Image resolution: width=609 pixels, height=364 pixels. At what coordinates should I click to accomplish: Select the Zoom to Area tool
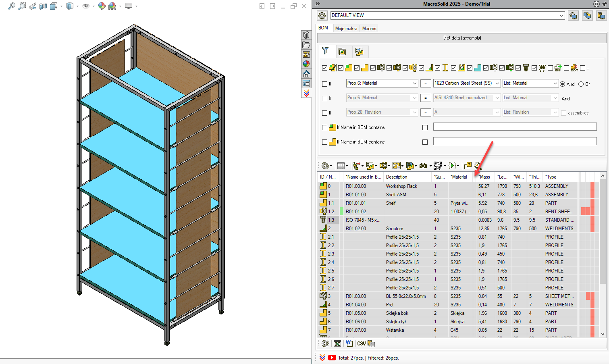22,6
